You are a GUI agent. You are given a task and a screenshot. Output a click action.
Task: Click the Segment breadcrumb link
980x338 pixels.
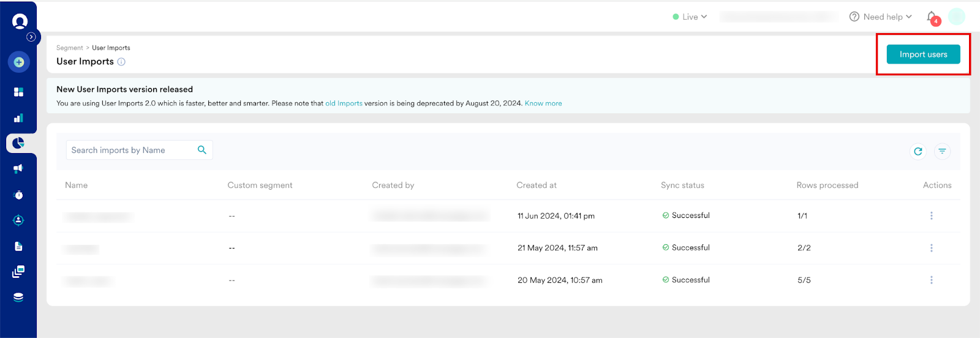pyautogui.click(x=69, y=48)
